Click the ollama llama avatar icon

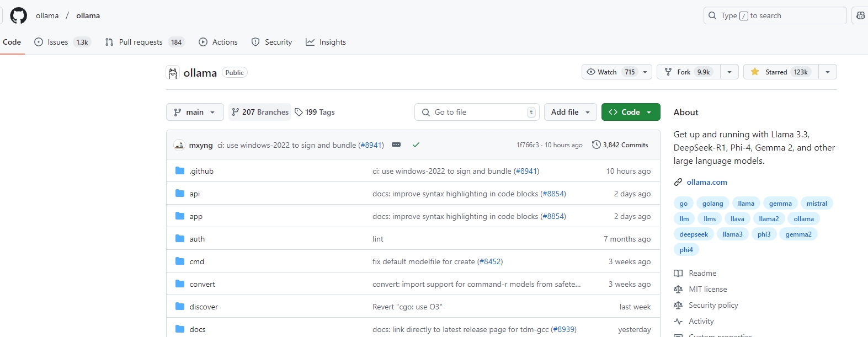pyautogui.click(x=173, y=73)
